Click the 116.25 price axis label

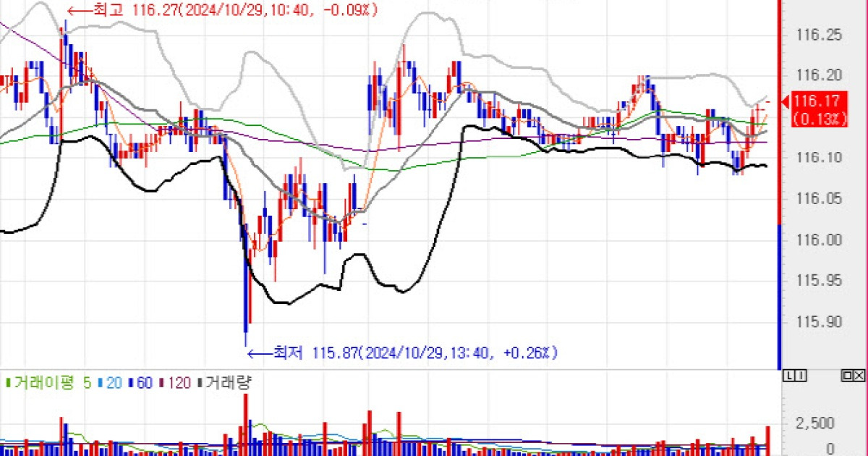click(x=820, y=34)
